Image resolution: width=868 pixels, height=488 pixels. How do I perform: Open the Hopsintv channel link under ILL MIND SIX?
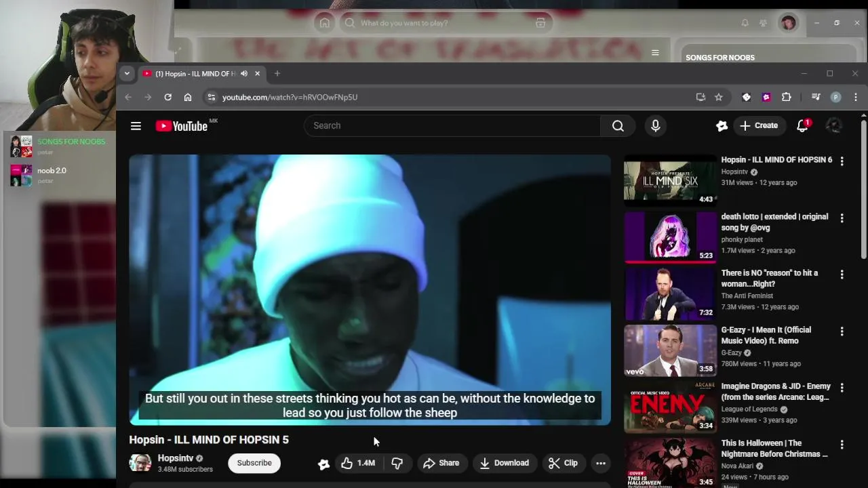point(734,172)
